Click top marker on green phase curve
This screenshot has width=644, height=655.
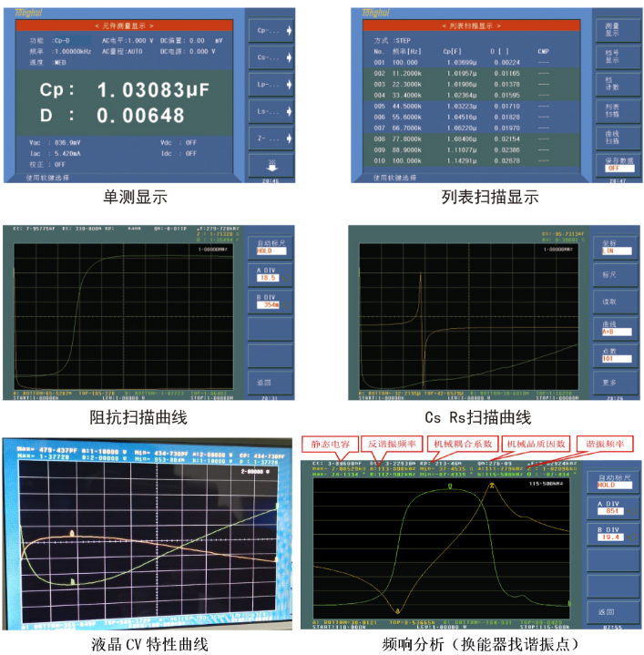pos(450,486)
